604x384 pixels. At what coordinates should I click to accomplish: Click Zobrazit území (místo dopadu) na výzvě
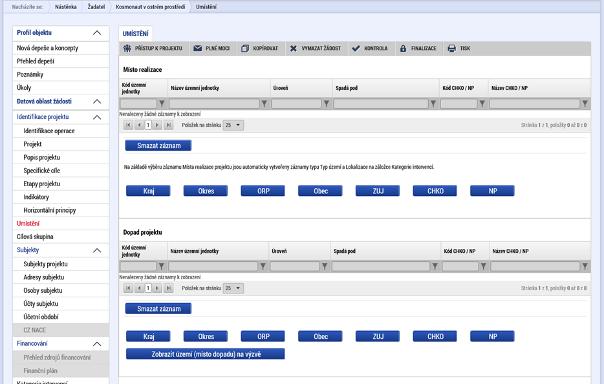pyautogui.click(x=205, y=354)
